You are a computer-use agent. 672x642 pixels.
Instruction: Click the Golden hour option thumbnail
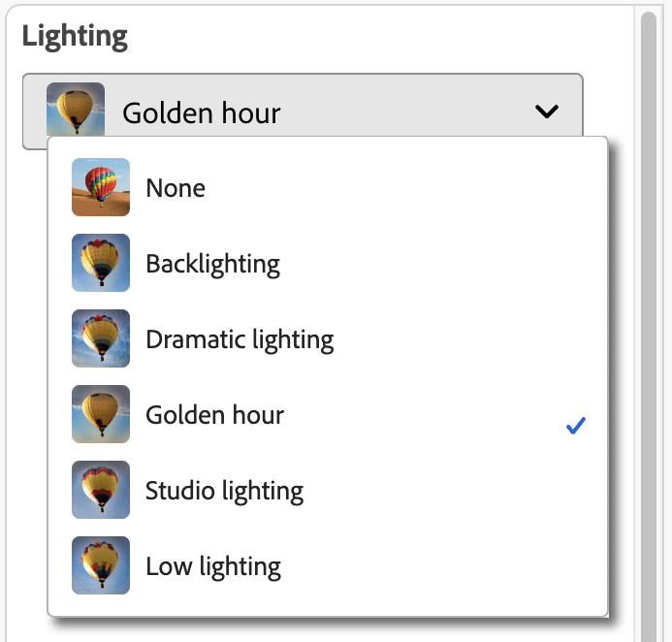click(x=101, y=414)
